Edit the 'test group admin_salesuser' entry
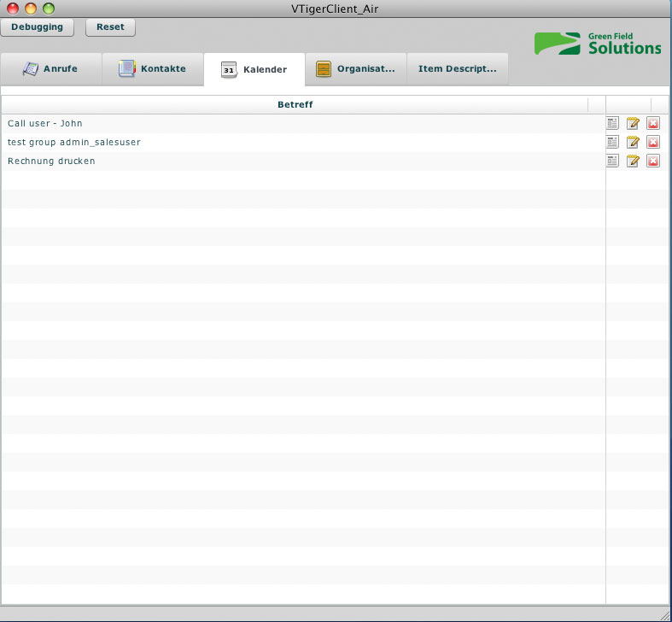The image size is (672, 622). [633, 143]
